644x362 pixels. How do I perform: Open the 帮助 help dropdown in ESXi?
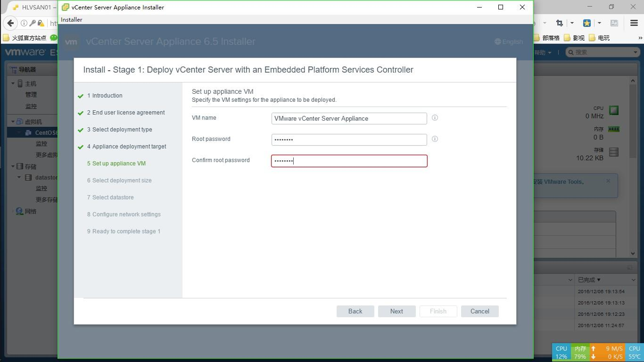pos(543,52)
